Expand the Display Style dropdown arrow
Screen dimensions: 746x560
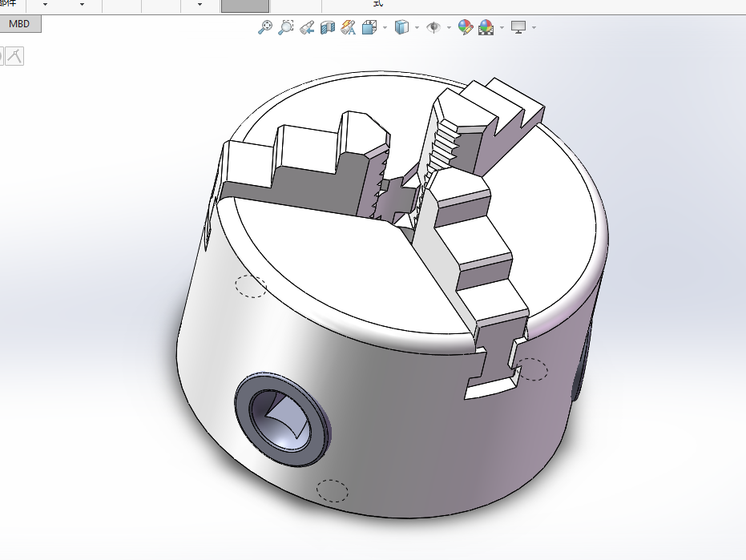[417, 27]
